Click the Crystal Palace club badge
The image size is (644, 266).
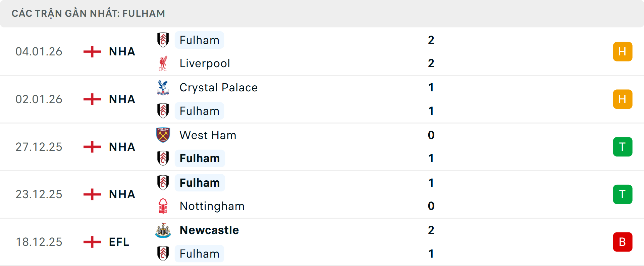[x=163, y=88]
